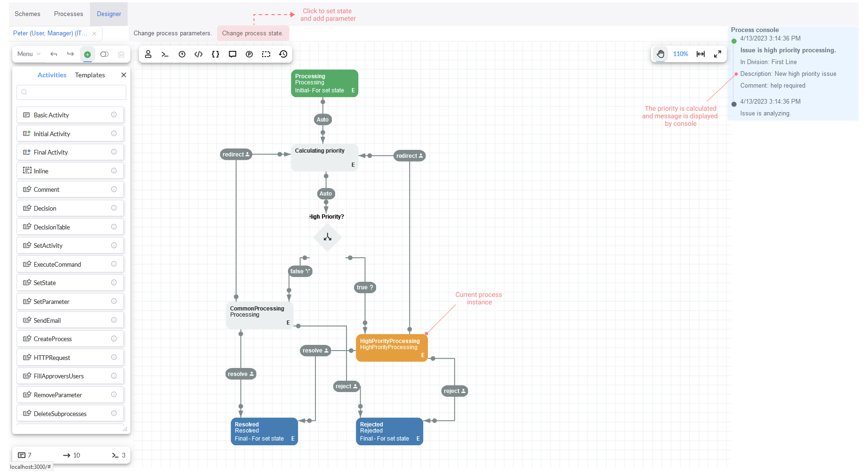The width and height of the screenshot is (868, 474).
Task: Select the hand pan tool
Action: click(661, 54)
